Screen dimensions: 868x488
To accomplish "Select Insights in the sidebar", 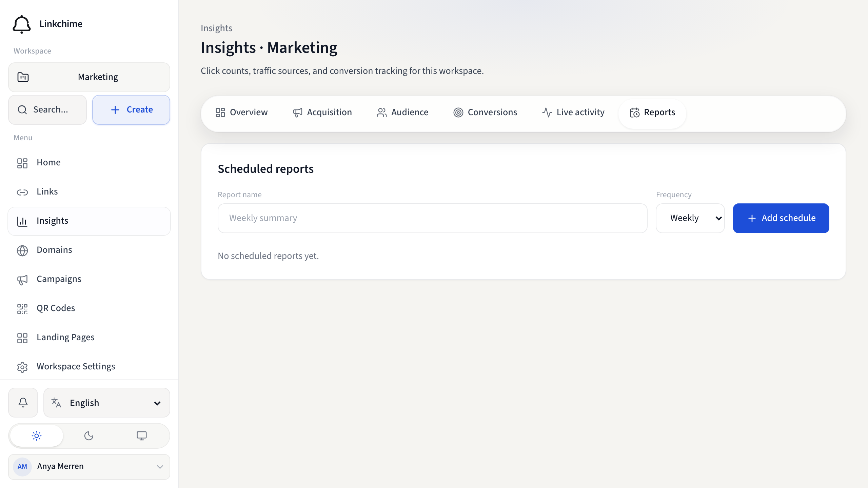I will pyautogui.click(x=89, y=221).
